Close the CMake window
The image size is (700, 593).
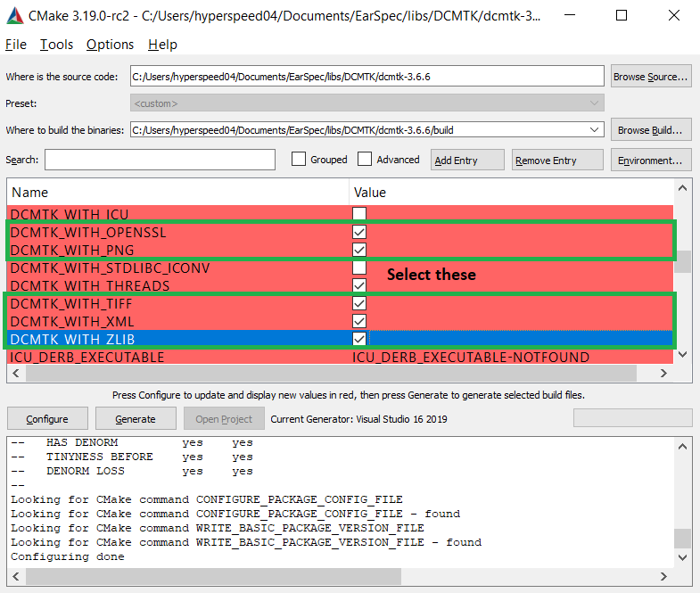[x=674, y=16]
